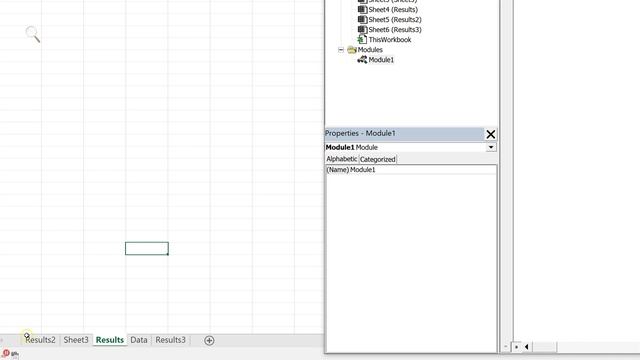Open the Results3 worksheet tab
Screen dimensions: 640x360
(170, 340)
